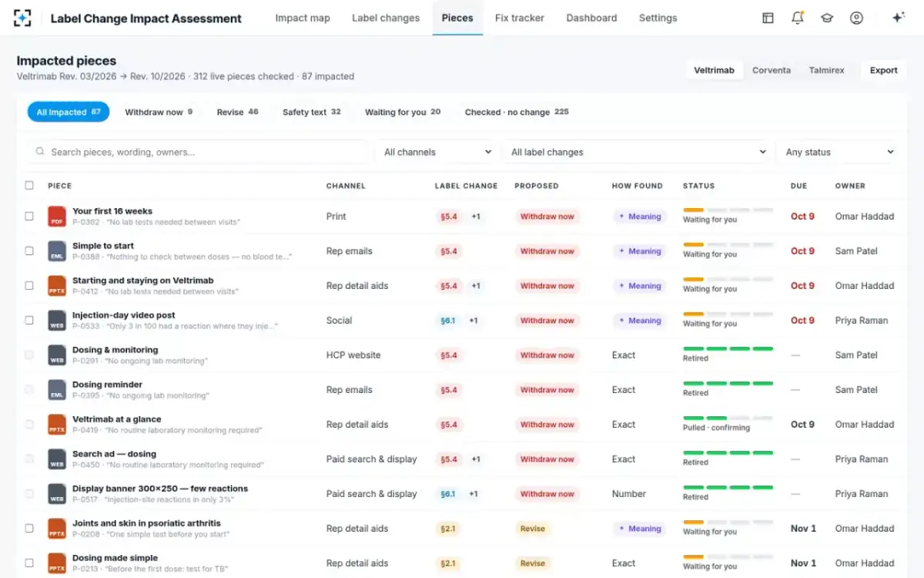Check Starting and staying on Veltrimab row
This screenshot has width=924, height=578.
[29, 286]
